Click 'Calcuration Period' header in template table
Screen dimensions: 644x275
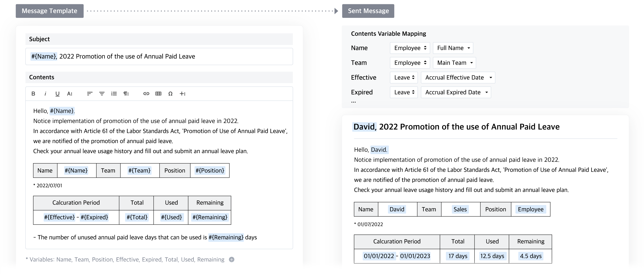76,203
